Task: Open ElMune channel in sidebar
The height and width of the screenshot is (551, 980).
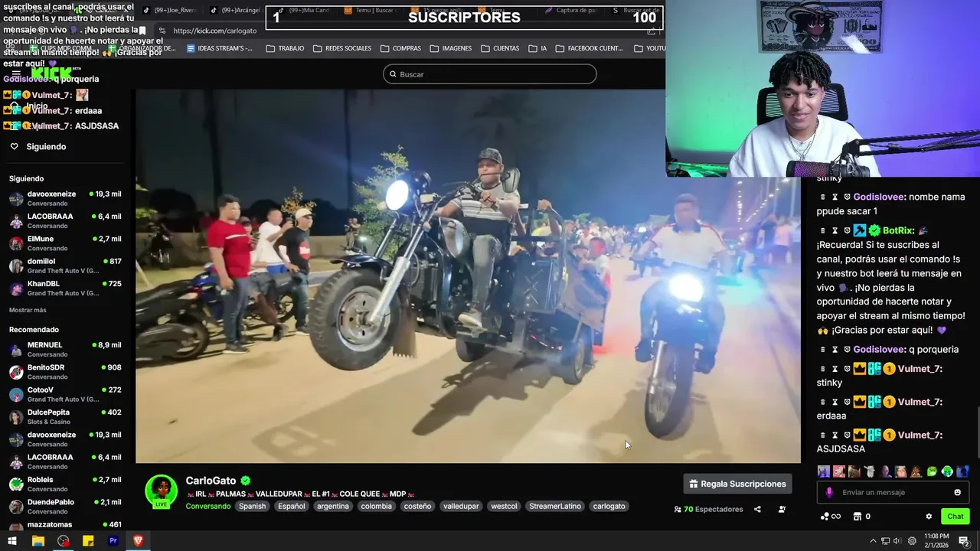Action: (x=65, y=243)
